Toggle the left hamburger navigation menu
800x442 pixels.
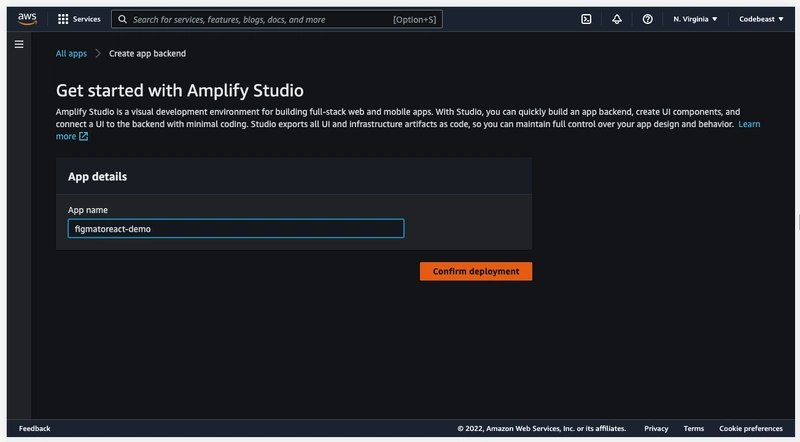tap(19, 44)
